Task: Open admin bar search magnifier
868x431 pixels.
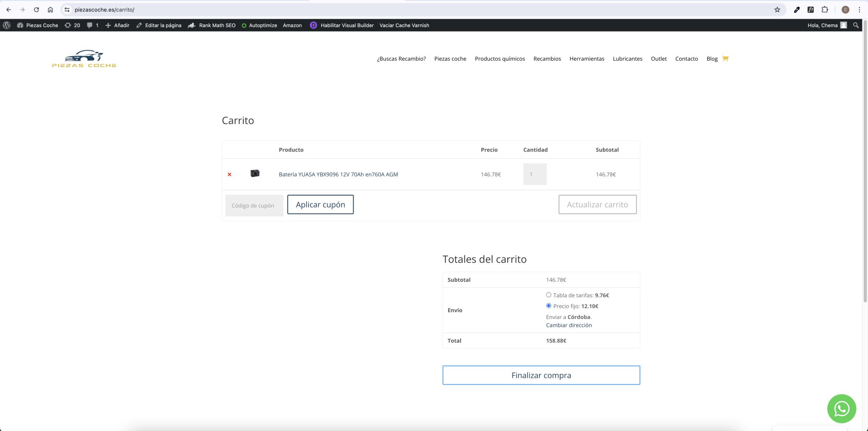Action: 856,25
